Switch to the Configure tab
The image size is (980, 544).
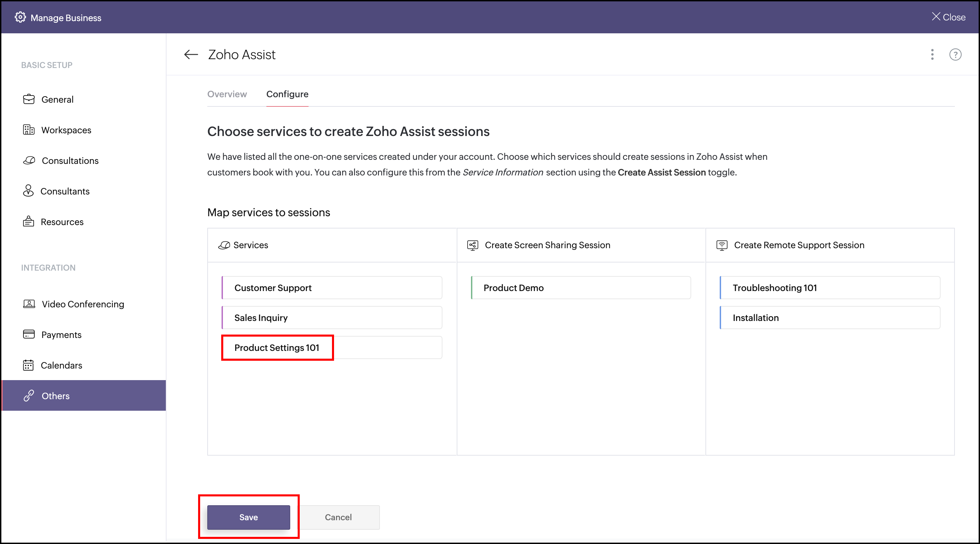[x=287, y=94]
